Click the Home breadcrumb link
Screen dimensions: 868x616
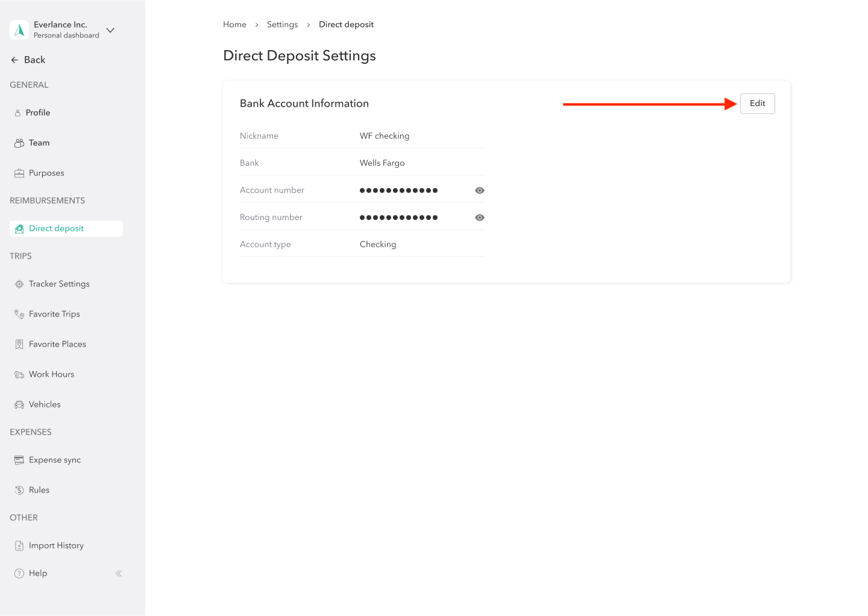pyautogui.click(x=234, y=24)
